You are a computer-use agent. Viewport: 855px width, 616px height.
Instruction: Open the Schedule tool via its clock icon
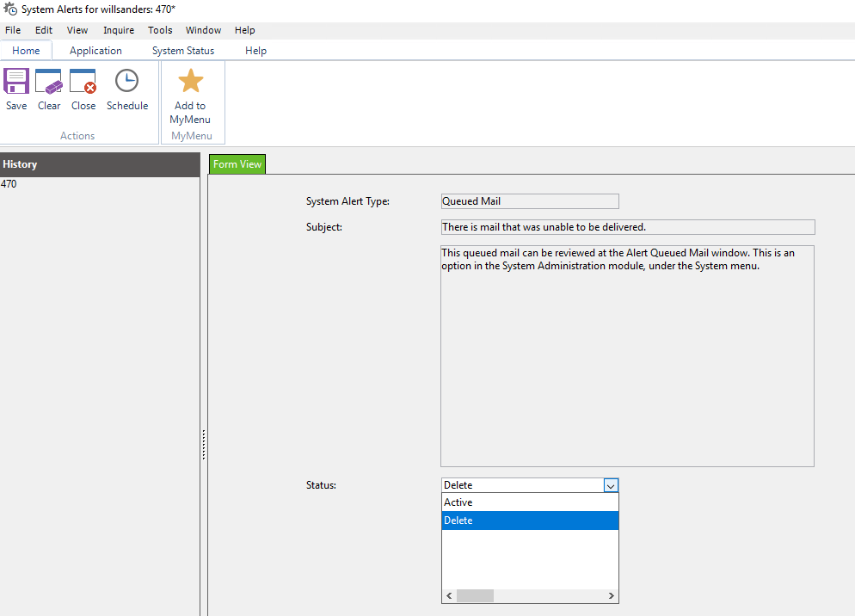click(x=126, y=82)
